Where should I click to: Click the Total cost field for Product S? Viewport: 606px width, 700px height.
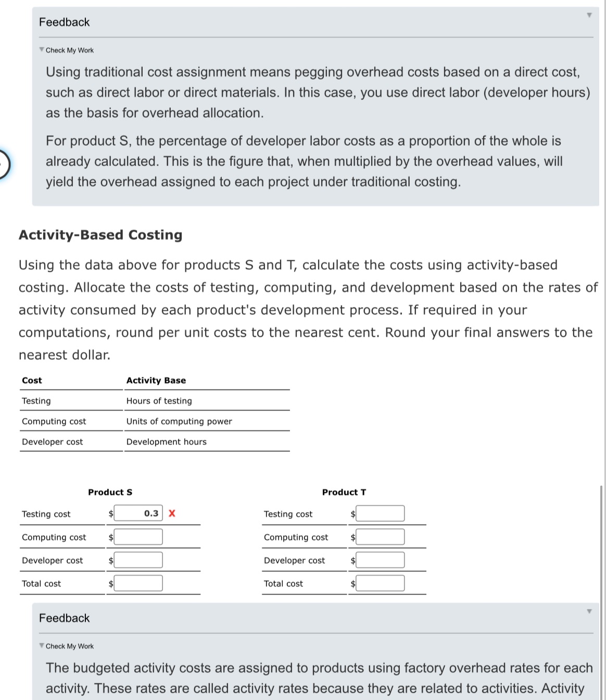[x=138, y=583]
